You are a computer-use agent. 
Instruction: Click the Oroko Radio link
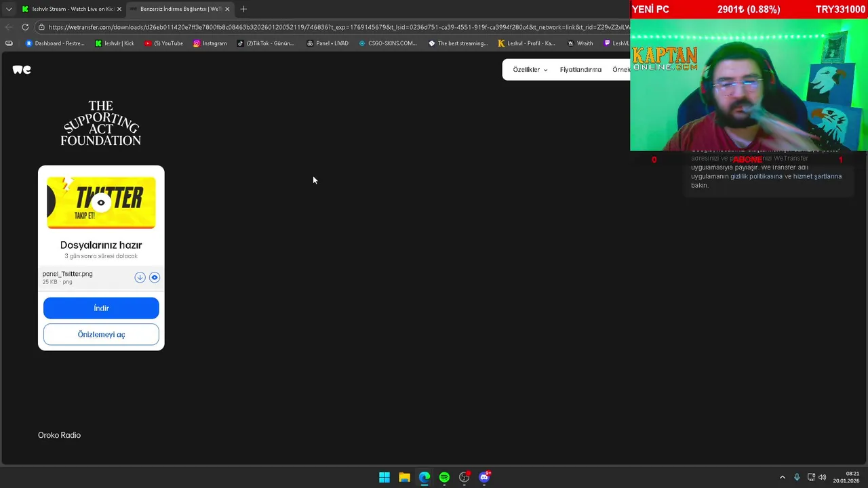[59, 435]
